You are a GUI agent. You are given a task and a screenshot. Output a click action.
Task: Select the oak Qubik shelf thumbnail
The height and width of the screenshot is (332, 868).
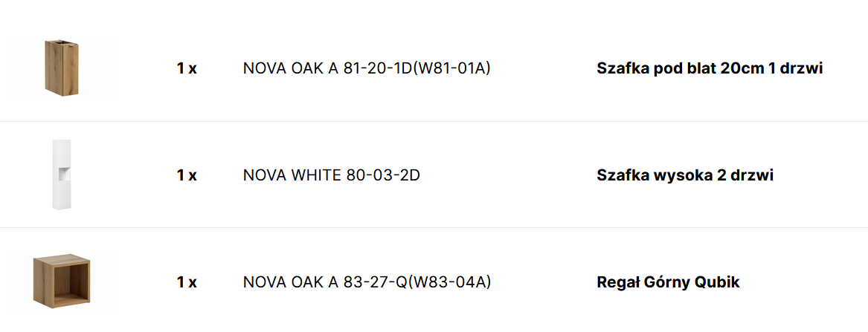(61, 281)
